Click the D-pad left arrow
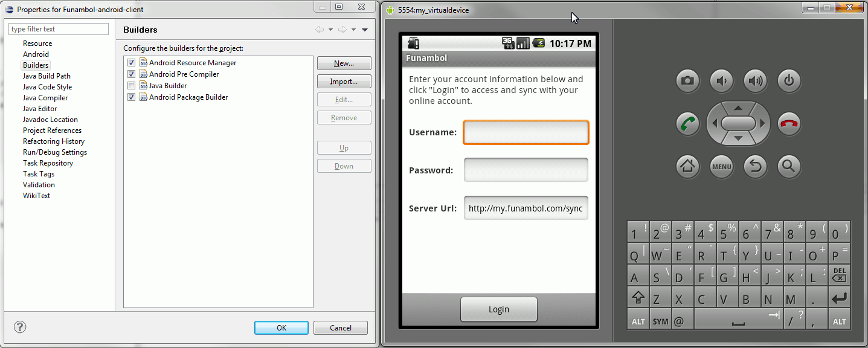This screenshot has width=868, height=348. point(715,123)
